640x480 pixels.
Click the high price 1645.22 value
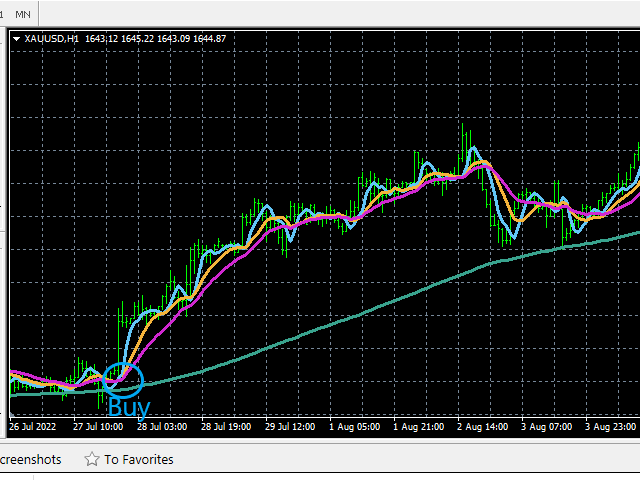(x=138, y=39)
